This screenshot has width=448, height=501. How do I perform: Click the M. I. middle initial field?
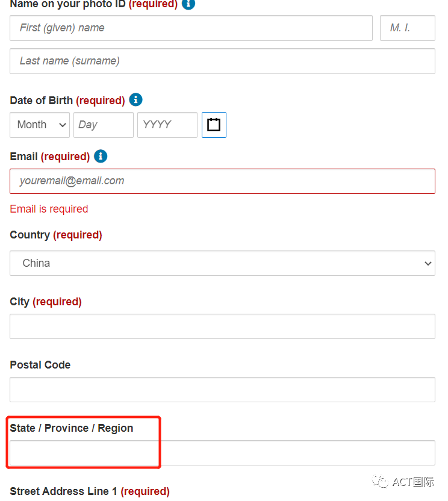pyautogui.click(x=407, y=28)
